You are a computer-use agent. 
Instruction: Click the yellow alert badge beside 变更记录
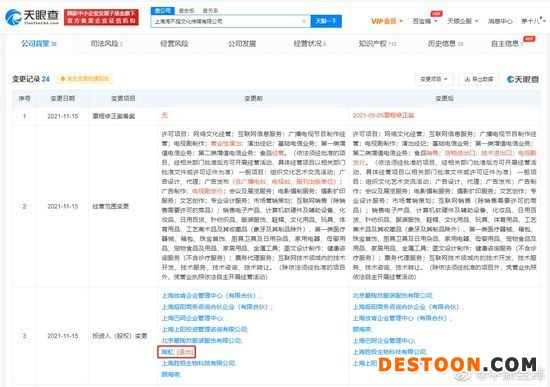(85, 79)
